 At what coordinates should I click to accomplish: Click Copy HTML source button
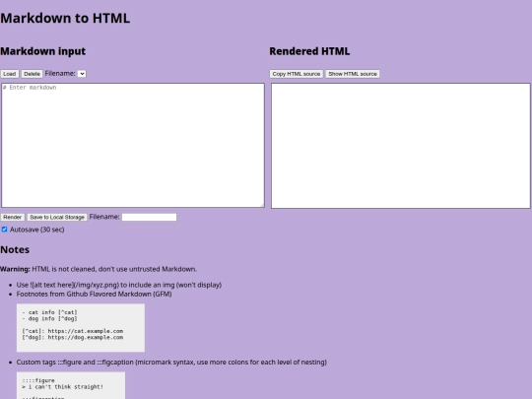[297, 74]
